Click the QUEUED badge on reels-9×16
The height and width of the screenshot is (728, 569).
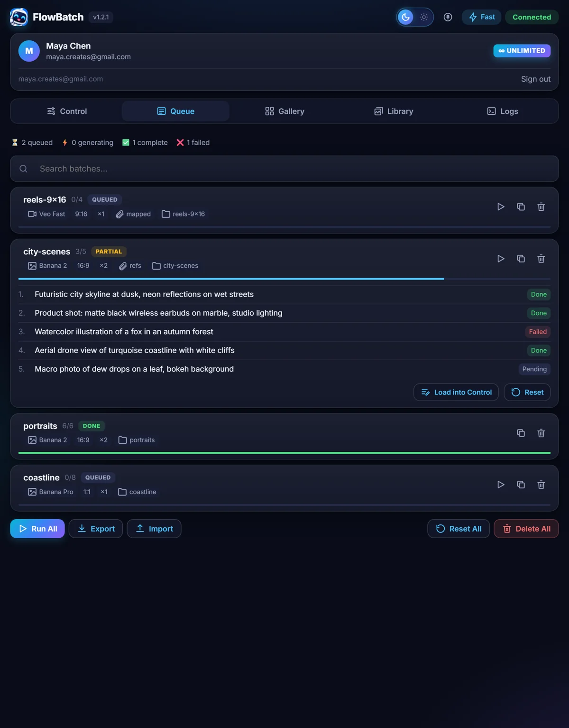(x=105, y=200)
